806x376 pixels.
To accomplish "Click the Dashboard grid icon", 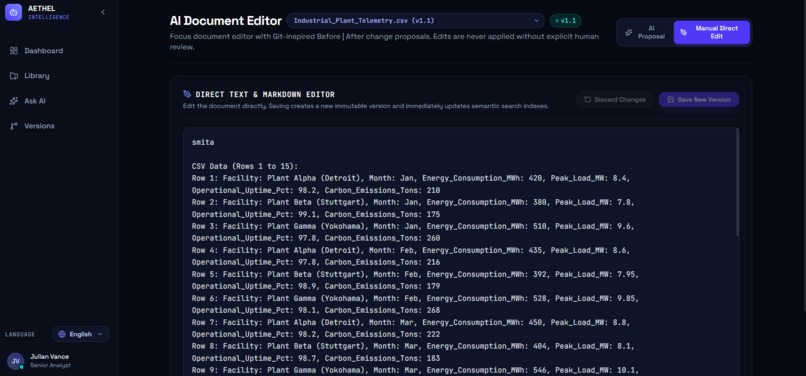I will [x=14, y=50].
